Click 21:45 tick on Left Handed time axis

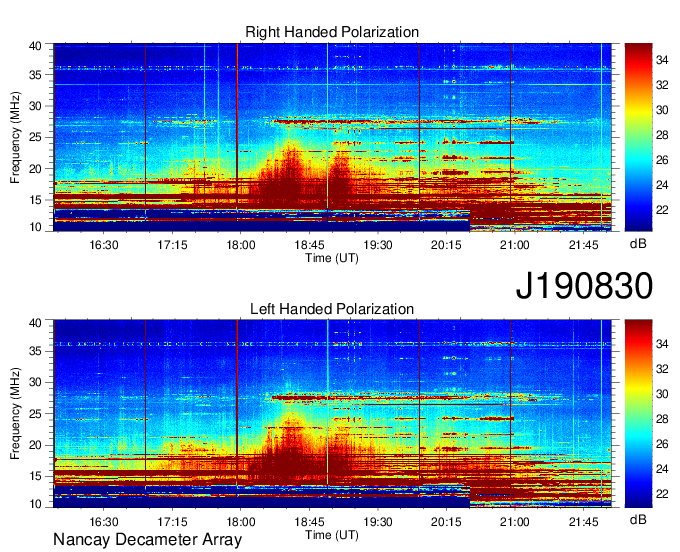tap(584, 522)
